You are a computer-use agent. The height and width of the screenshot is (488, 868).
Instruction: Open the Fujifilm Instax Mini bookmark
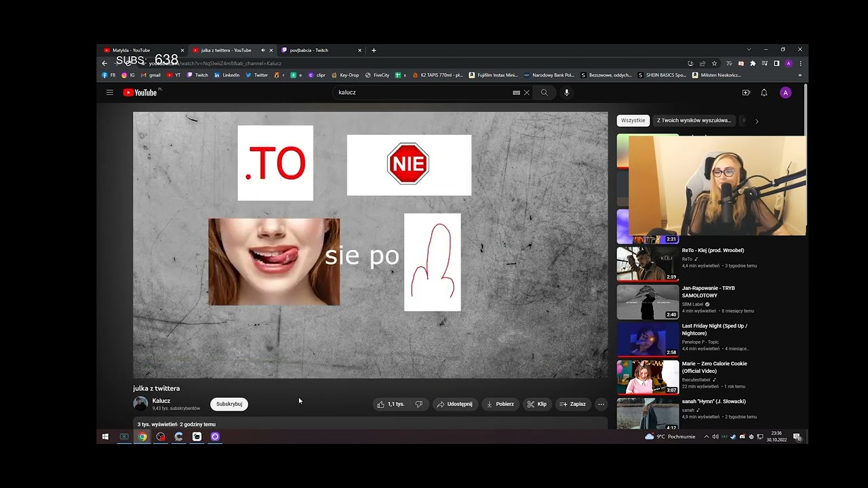coord(493,75)
